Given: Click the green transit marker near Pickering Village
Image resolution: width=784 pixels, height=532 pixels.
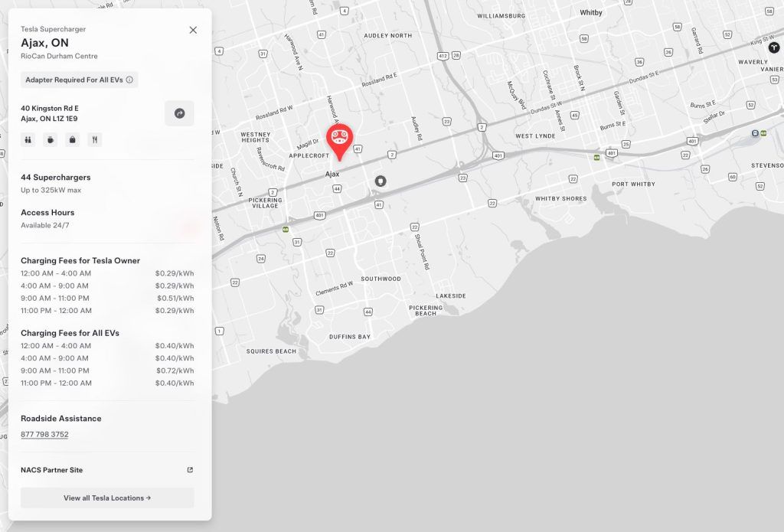Looking at the screenshot, I should click(286, 230).
